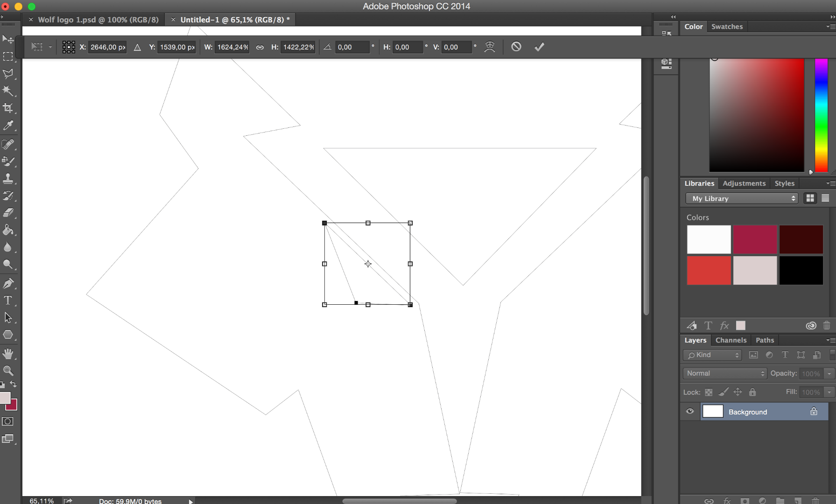Open the status bar info arrow
This screenshot has height=504, width=836.
[x=190, y=501]
